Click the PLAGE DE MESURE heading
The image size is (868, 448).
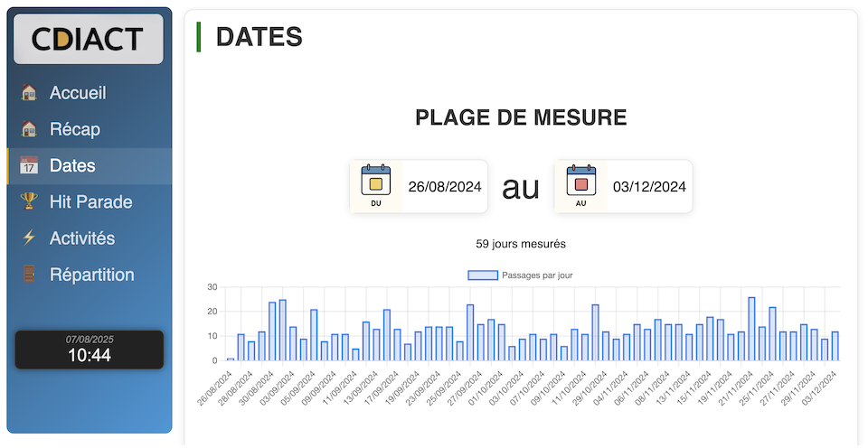(x=521, y=117)
